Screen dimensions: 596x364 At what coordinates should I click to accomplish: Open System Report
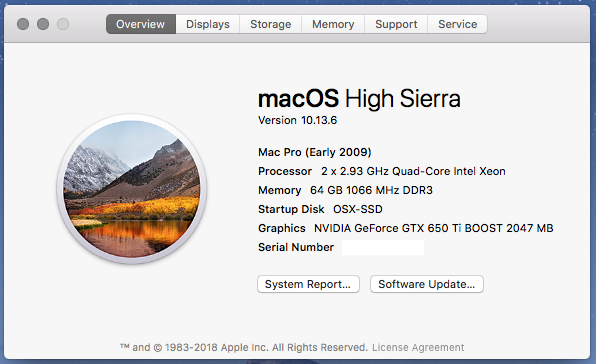pyautogui.click(x=308, y=284)
